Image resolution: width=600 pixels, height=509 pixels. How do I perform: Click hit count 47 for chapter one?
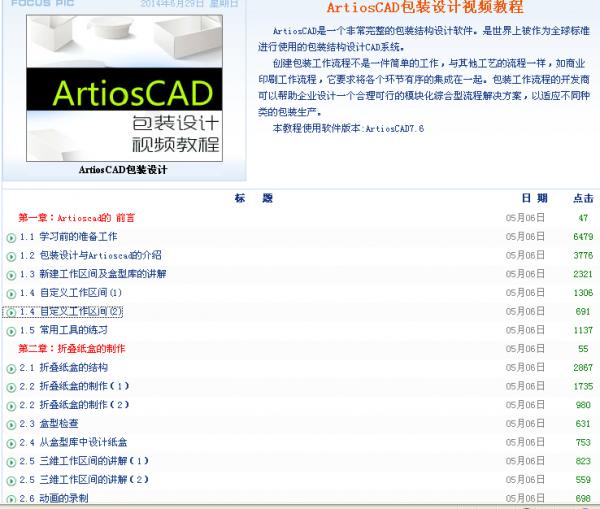pos(583,218)
